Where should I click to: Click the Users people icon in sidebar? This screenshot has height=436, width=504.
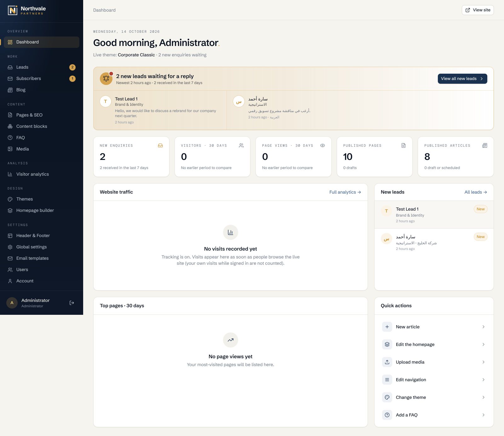[10, 270]
